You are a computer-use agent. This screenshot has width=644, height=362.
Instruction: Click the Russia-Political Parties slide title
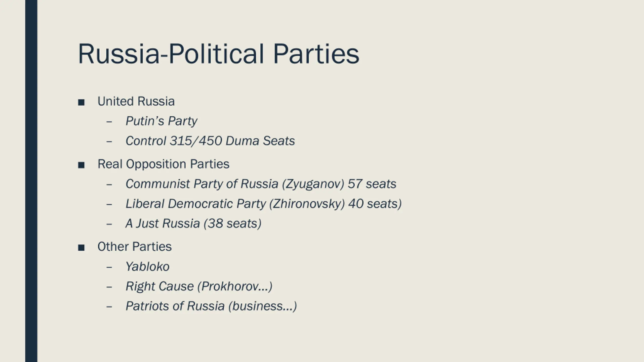(x=219, y=54)
